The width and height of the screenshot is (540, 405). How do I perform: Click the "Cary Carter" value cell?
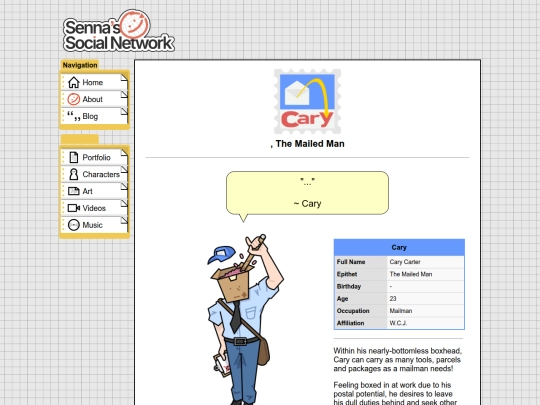point(425,262)
